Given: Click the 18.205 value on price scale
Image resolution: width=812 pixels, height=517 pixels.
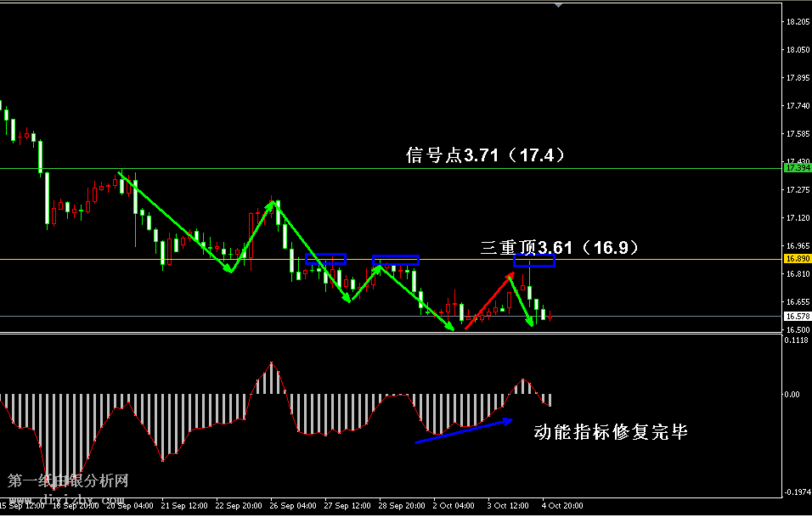Looking at the screenshot, I should pos(798,23).
